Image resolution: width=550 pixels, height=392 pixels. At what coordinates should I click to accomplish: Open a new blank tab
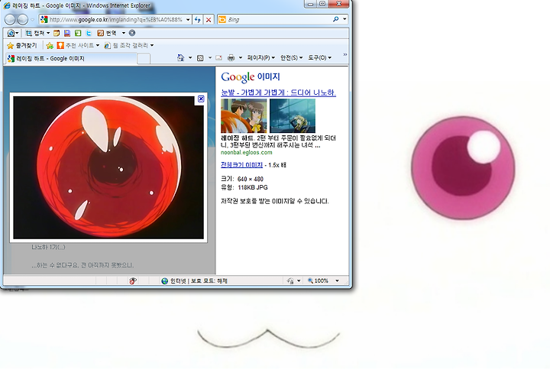pyautogui.click(x=144, y=59)
